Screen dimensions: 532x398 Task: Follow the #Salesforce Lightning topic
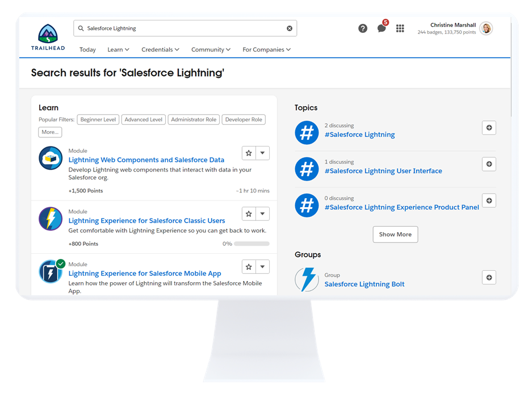pyautogui.click(x=489, y=128)
